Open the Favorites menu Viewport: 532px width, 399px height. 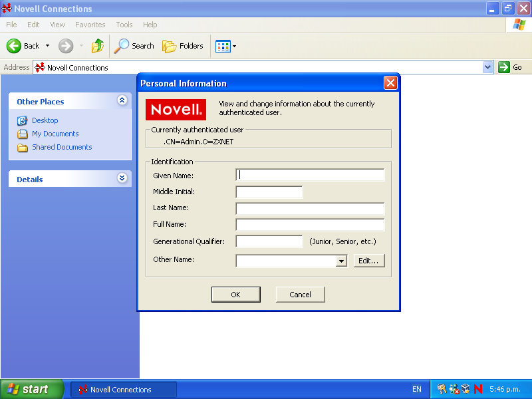point(90,25)
